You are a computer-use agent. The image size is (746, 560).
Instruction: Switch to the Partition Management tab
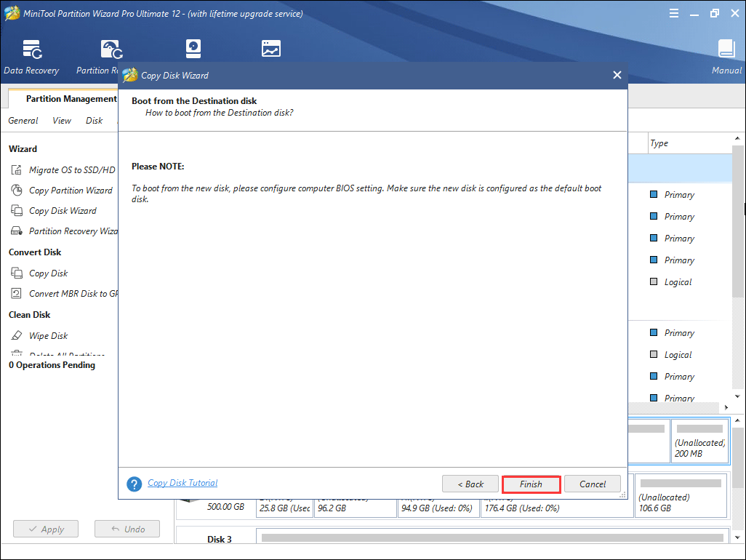click(x=71, y=98)
